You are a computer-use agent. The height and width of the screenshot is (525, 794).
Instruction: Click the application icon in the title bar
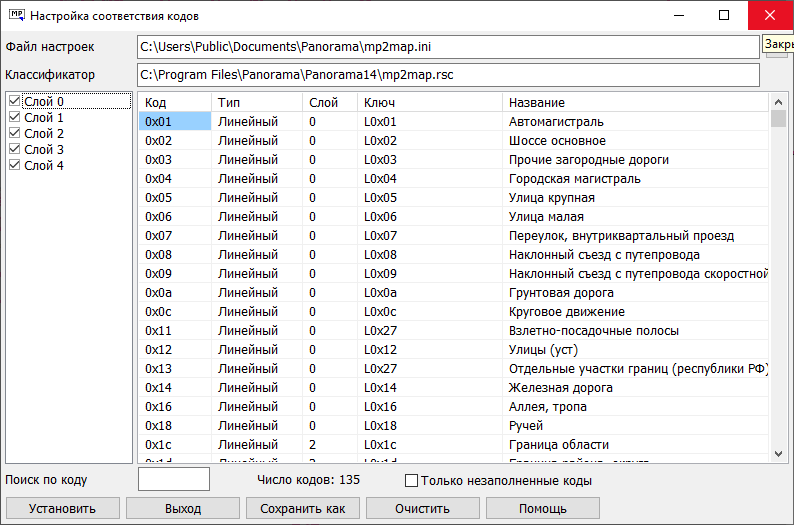coord(16,15)
